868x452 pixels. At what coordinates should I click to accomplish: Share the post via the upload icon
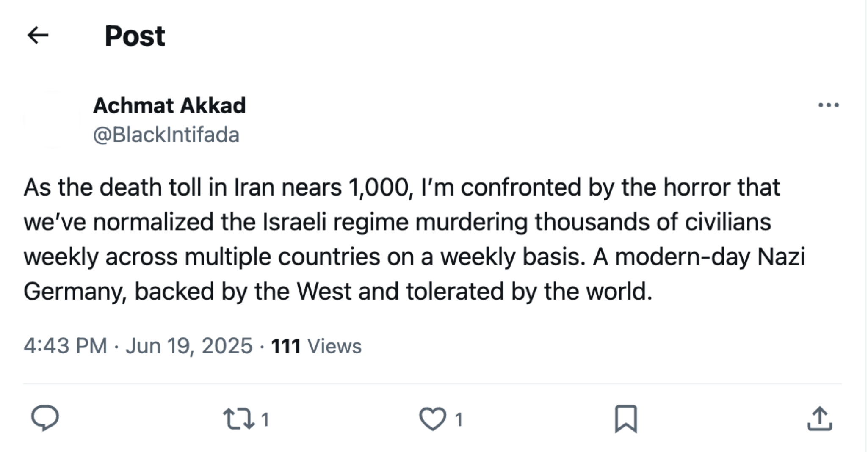coord(819,419)
